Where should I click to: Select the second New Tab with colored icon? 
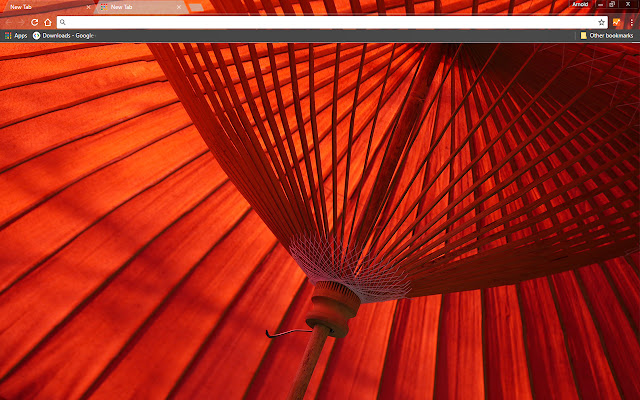[x=142, y=7]
